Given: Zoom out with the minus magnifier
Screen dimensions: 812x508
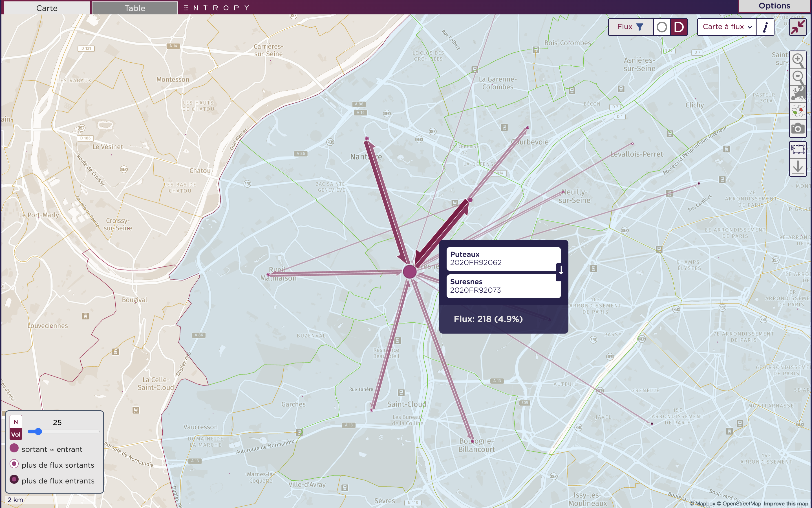Looking at the screenshot, I should [798, 77].
